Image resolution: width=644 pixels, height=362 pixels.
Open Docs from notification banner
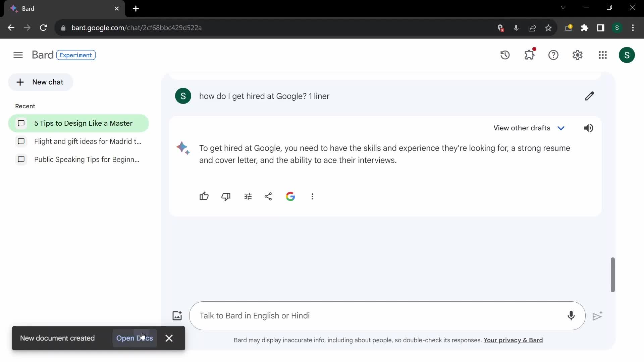(x=135, y=338)
